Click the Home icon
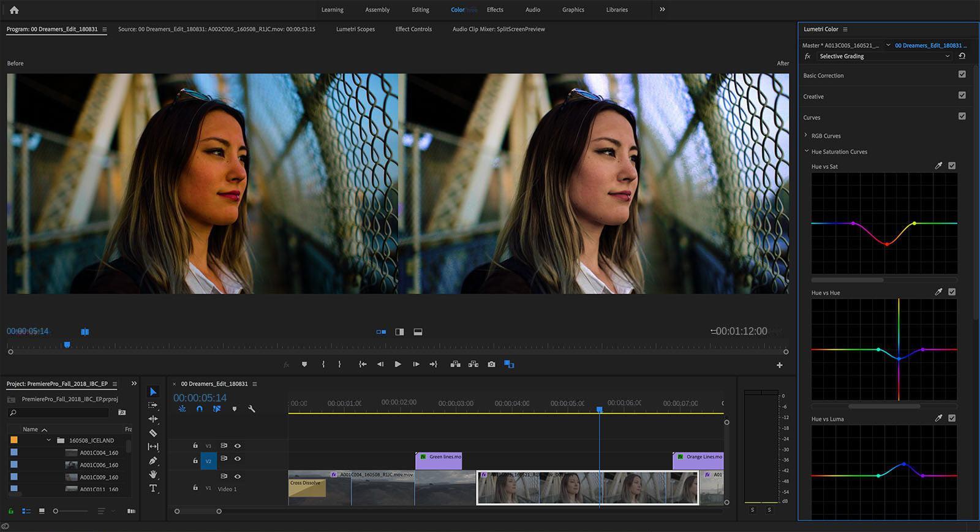 pyautogui.click(x=14, y=10)
